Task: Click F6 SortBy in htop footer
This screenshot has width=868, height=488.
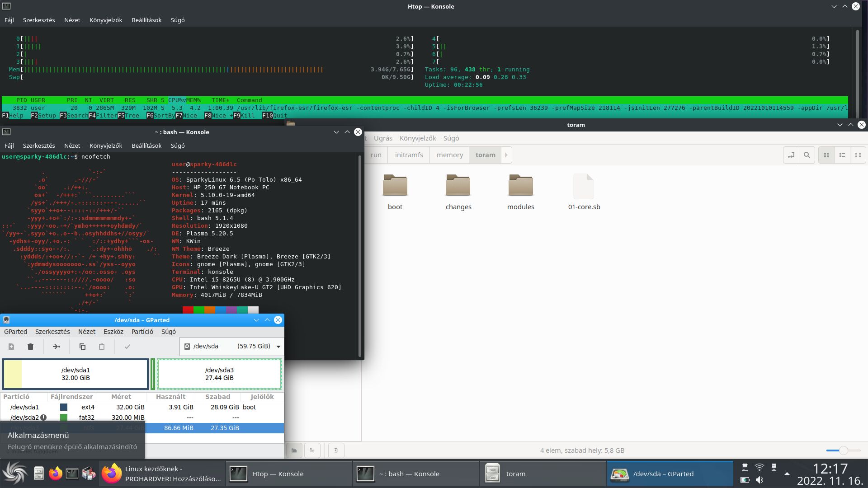Action: (161, 116)
